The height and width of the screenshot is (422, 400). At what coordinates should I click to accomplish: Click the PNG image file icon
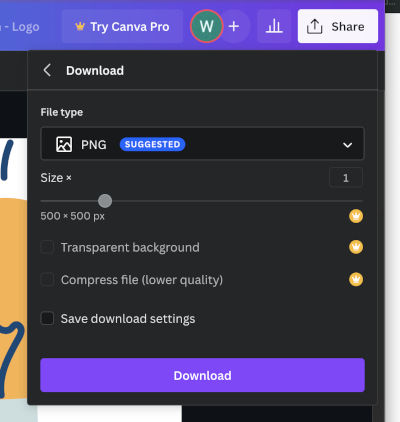64,144
